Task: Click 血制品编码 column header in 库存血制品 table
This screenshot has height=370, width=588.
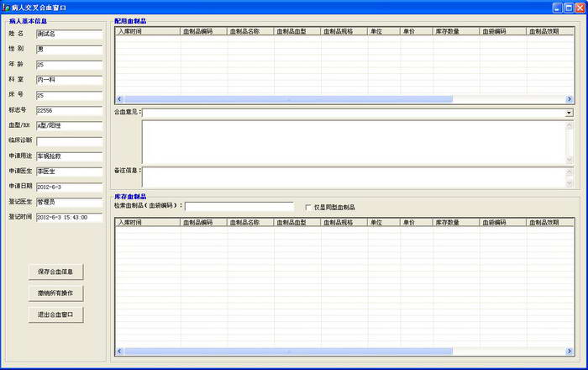Action: [203, 223]
